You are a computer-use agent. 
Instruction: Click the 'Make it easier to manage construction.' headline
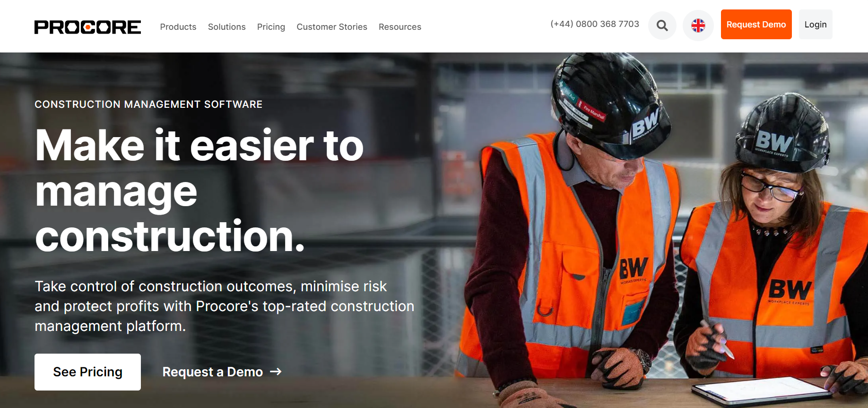[200, 191]
